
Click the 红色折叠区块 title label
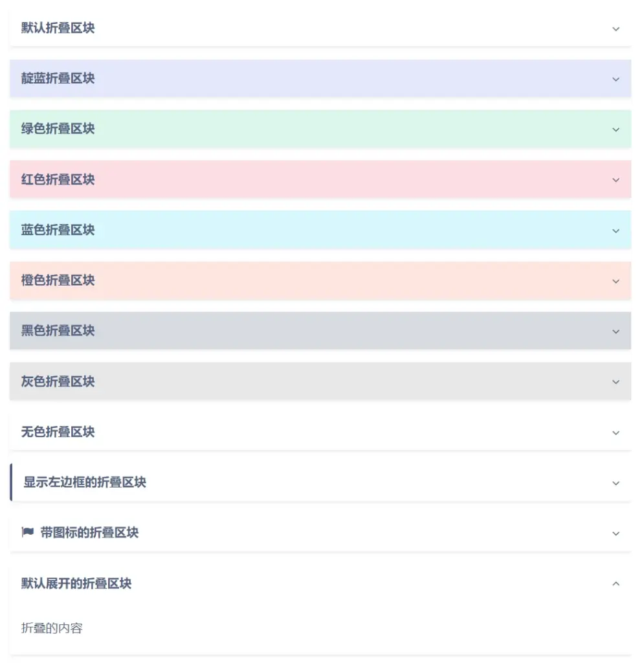point(58,179)
